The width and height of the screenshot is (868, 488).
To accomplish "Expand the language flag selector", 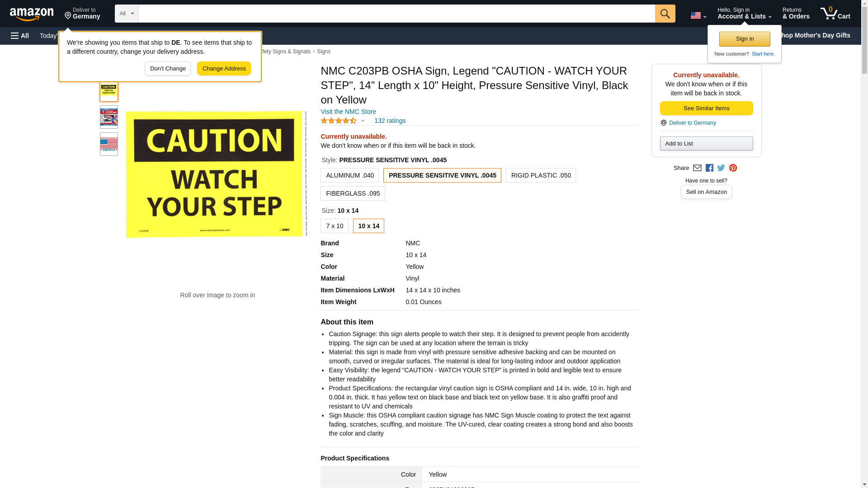I will coord(698,15).
